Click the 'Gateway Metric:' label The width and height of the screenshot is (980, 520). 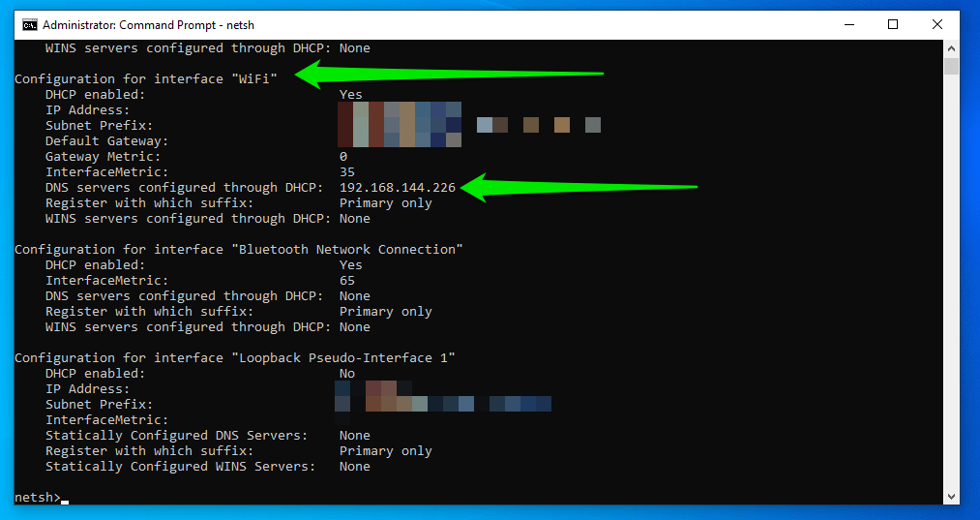click(x=103, y=157)
